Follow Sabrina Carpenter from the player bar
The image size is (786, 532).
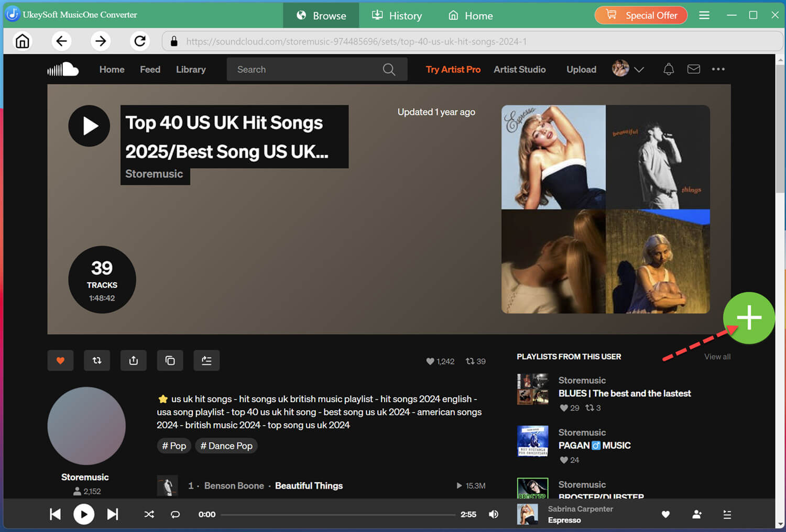pyautogui.click(x=697, y=514)
